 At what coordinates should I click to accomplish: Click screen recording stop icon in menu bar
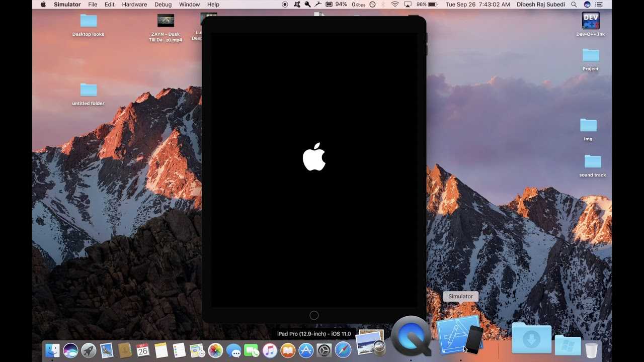(x=285, y=5)
